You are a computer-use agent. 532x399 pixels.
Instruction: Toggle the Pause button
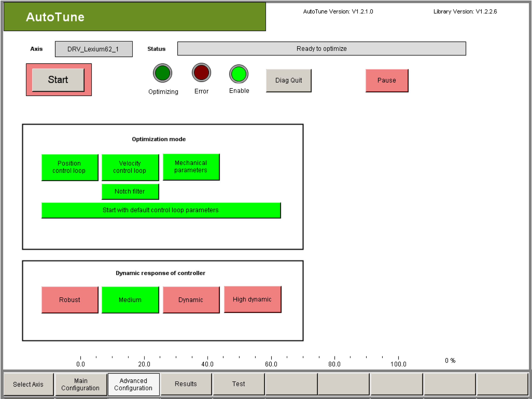[387, 80]
